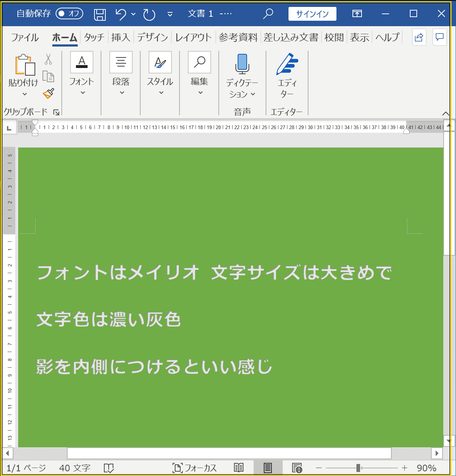Click the Redo icon in title bar
The height and width of the screenshot is (476, 456).
[x=149, y=14]
